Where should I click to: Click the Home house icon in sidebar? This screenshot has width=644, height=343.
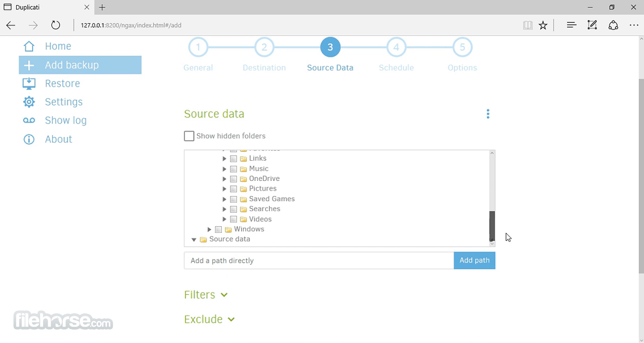pyautogui.click(x=29, y=46)
